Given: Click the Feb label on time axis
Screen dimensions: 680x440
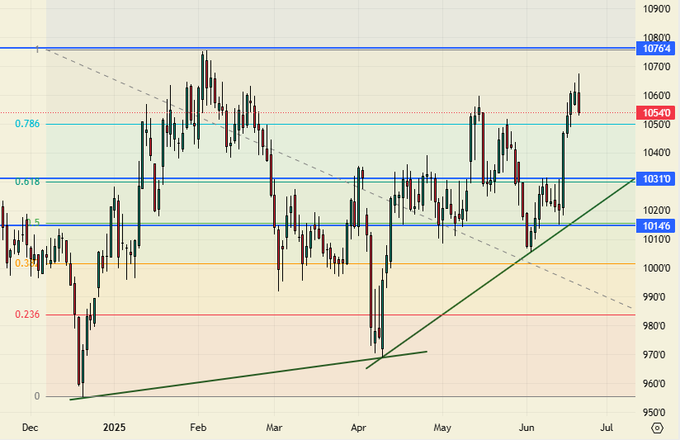Looking at the screenshot, I should pyautogui.click(x=198, y=426).
